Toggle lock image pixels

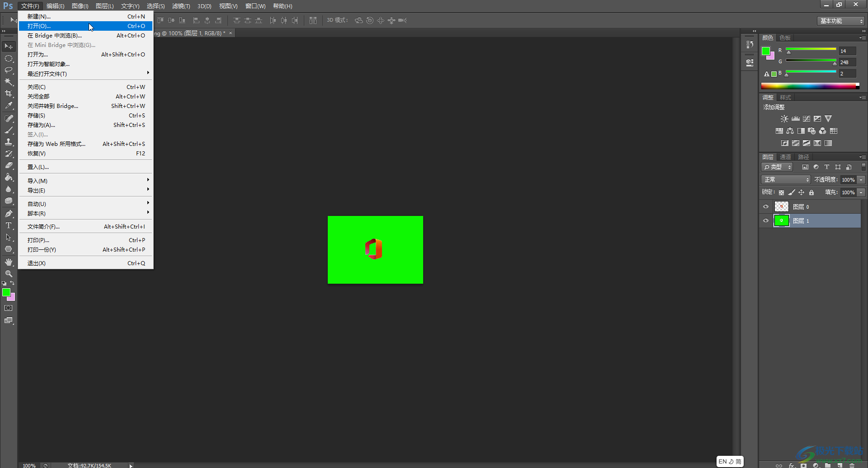coord(792,192)
